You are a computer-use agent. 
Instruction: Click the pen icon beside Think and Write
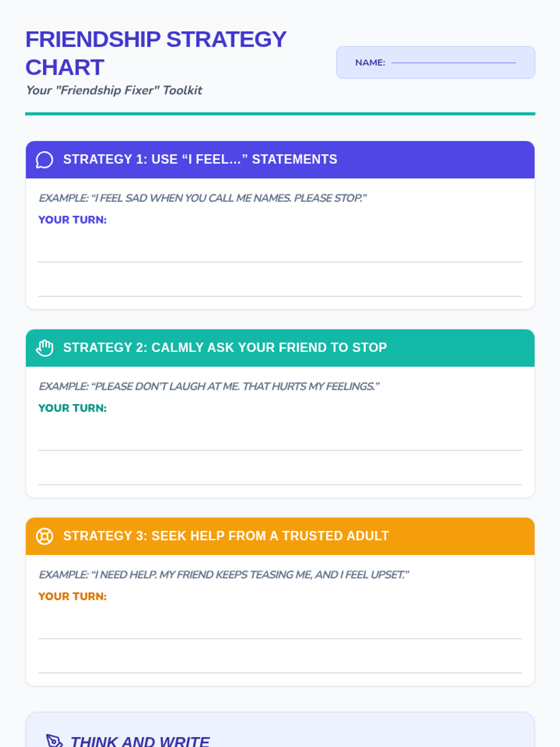[54, 740]
